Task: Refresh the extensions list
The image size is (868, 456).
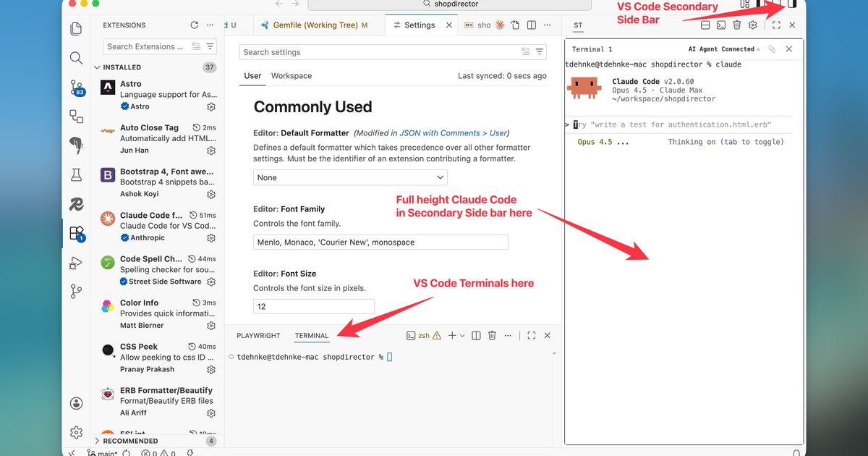Action: 195,25
